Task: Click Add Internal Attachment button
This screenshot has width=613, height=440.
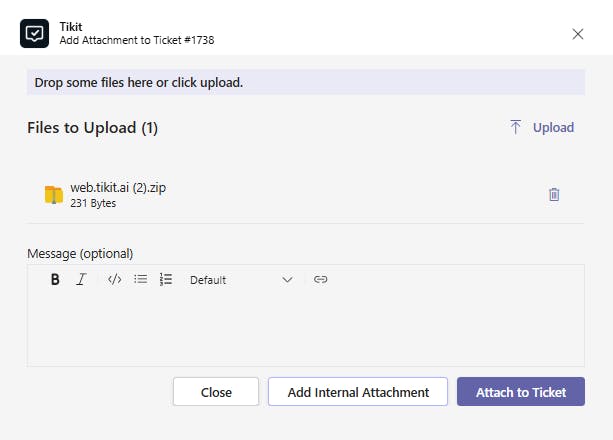Action: (x=358, y=392)
